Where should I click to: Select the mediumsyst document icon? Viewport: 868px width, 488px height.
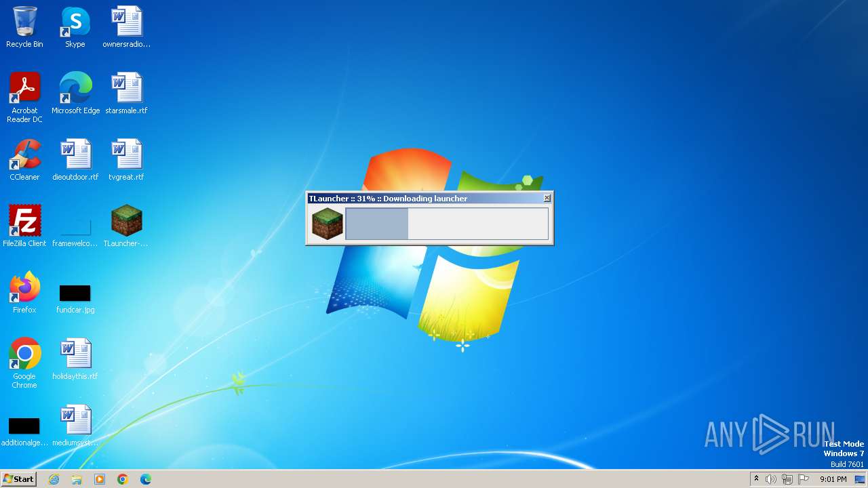pyautogui.click(x=75, y=426)
